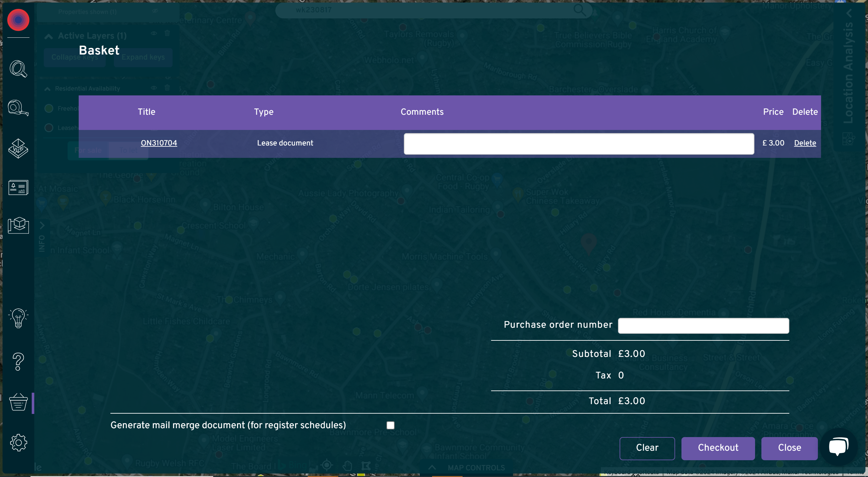Open the 3D map box icon
Image resolution: width=868 pixels, height=477 pixels.
click(18, 225)
